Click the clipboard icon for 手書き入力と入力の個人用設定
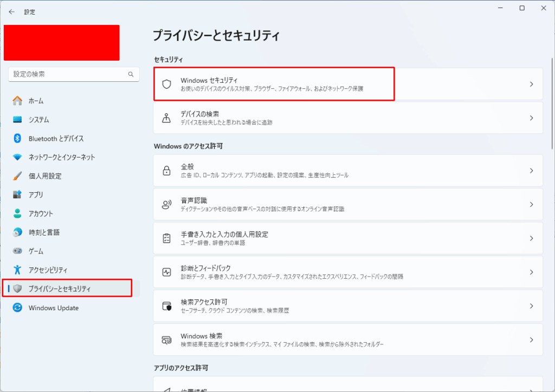The height and width of the screenshot is (392, 555). coord(166,238)
